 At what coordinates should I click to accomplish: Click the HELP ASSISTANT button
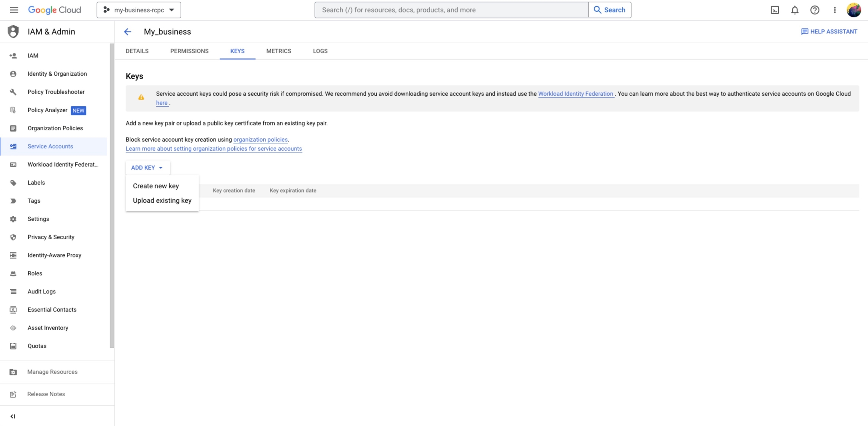coord(829,32)
